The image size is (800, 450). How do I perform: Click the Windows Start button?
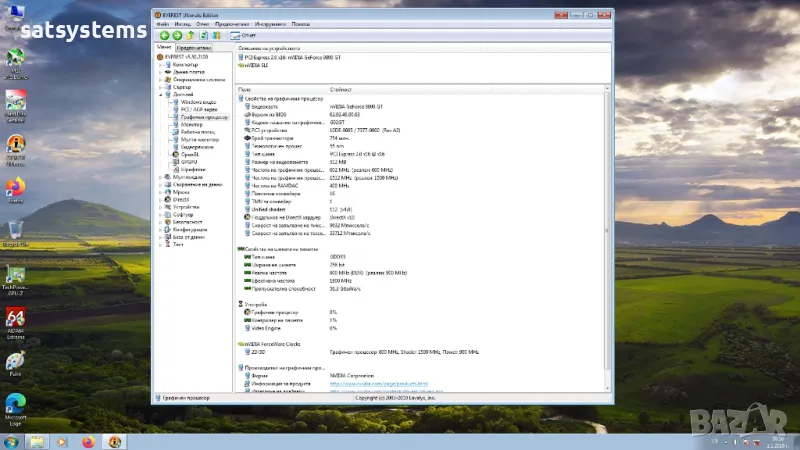pyautogui.click(x=9, y=441)
